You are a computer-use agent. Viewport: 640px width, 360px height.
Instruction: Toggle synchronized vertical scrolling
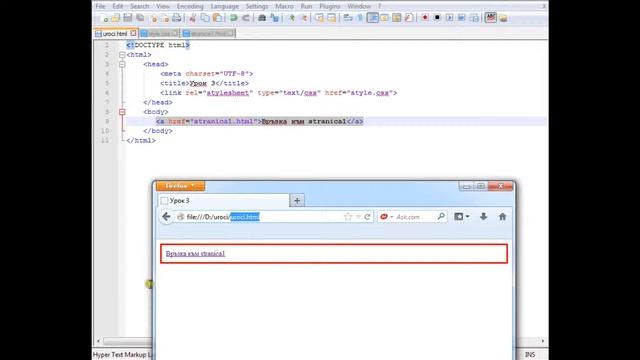tap(319, 18)
